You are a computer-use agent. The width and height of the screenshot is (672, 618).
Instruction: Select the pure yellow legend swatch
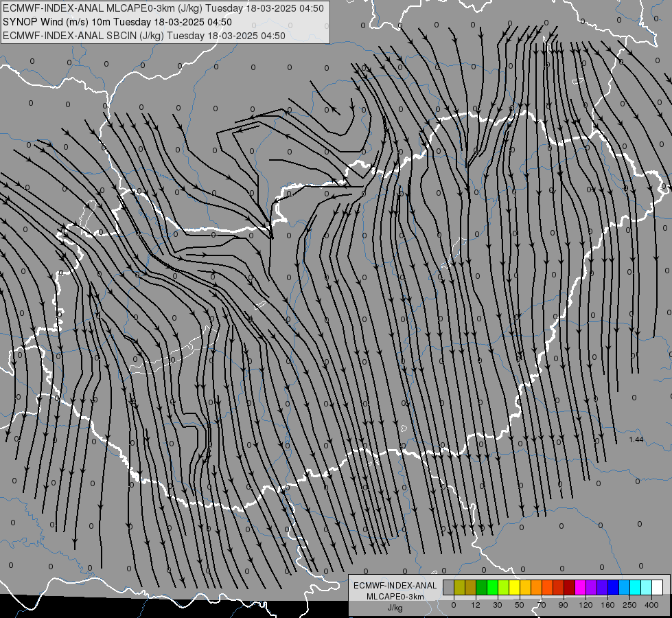tap(515, 587)
